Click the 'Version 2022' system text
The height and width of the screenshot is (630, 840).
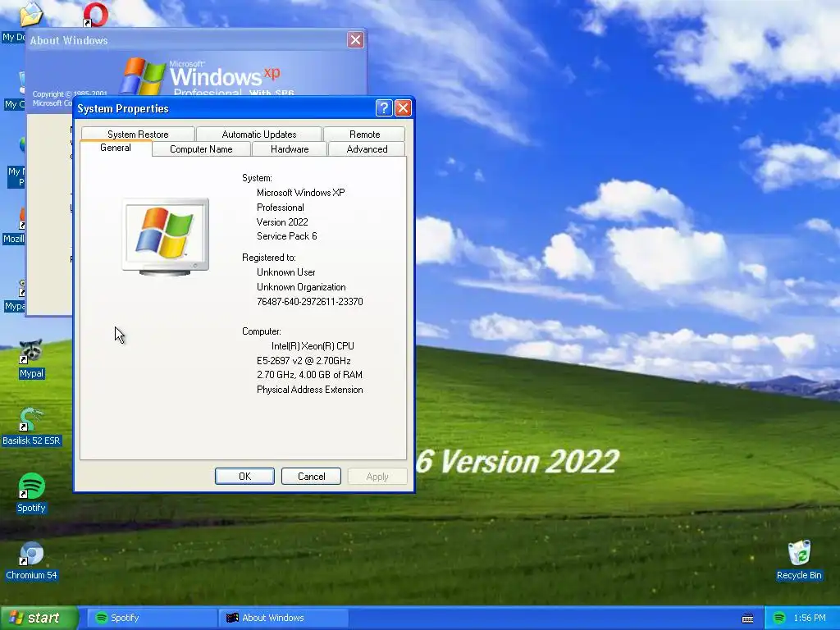coord(282,221)
